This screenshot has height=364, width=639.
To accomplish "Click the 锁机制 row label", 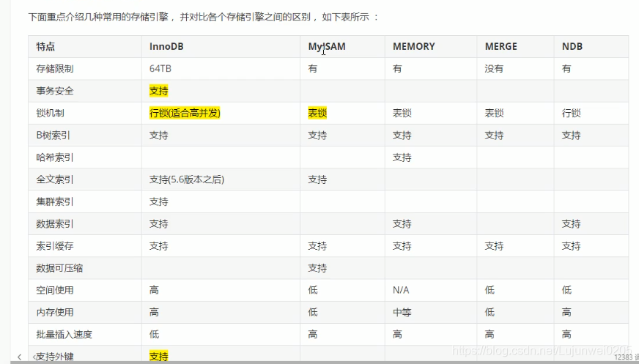I will [x=50, y=113].
